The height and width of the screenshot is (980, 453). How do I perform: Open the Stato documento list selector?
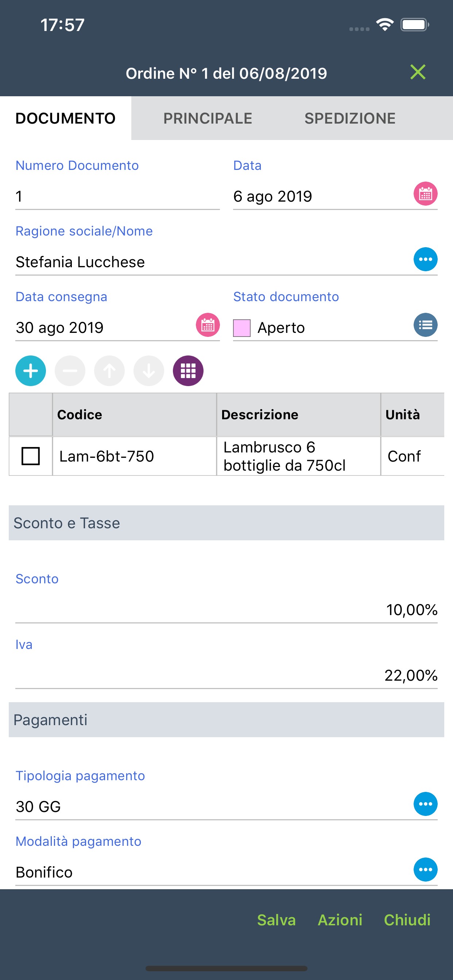[425, 325]
